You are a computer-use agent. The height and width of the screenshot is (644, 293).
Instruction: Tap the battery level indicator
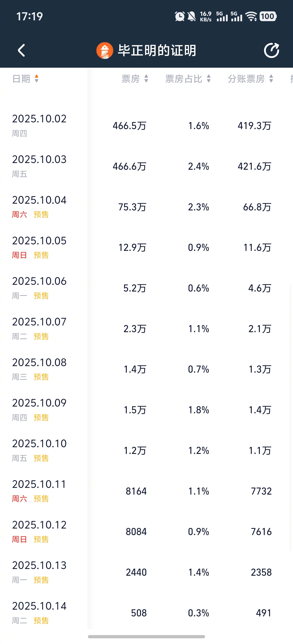tap(268, 16)
